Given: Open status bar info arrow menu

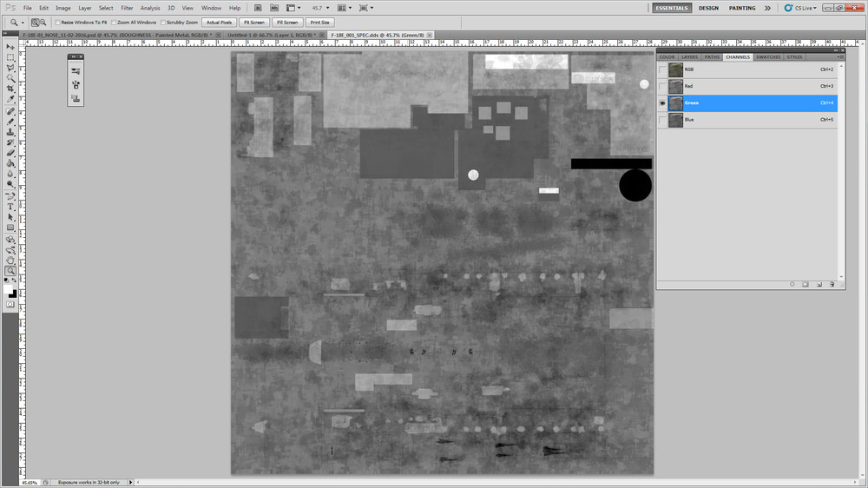Looking at the screenshot, I should (x=131, y=483).
